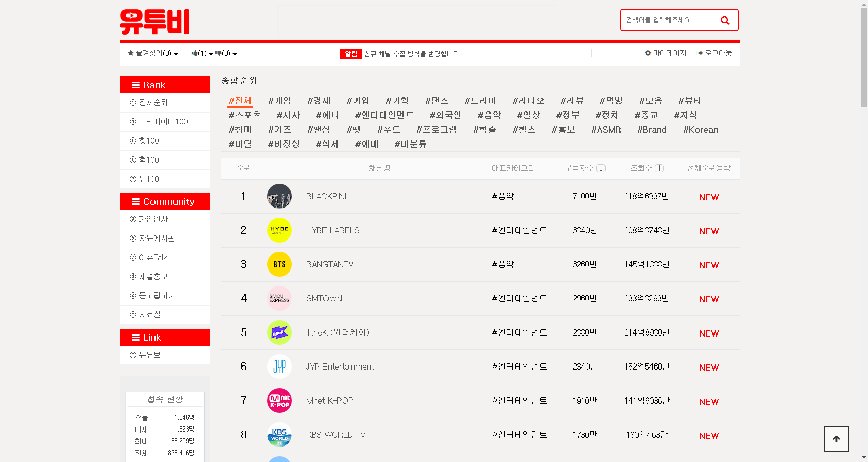Open the Mnet K-POP channel name link
The image size is (868, 462).
click(x=330, y=401)
